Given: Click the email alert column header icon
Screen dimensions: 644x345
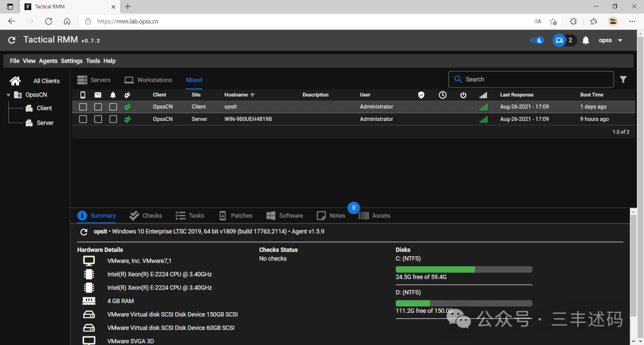Looking at the screenshot, I should 98,95.
